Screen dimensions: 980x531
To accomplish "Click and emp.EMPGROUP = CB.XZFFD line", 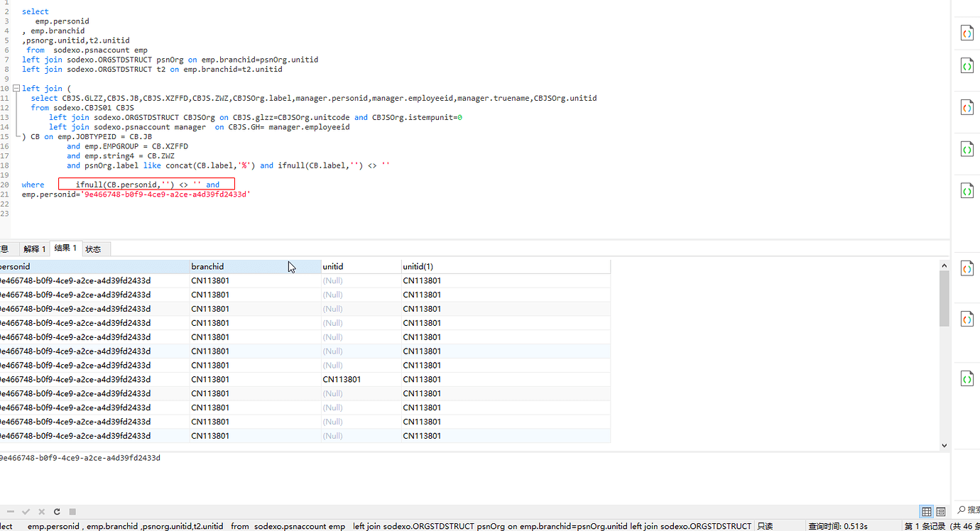I will (127, 146).
